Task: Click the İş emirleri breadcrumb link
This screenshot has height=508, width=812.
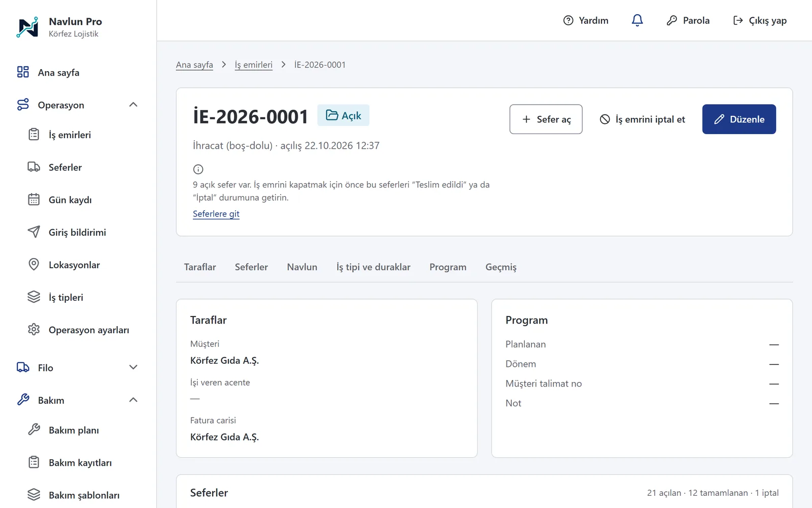Action: (253, 65)
